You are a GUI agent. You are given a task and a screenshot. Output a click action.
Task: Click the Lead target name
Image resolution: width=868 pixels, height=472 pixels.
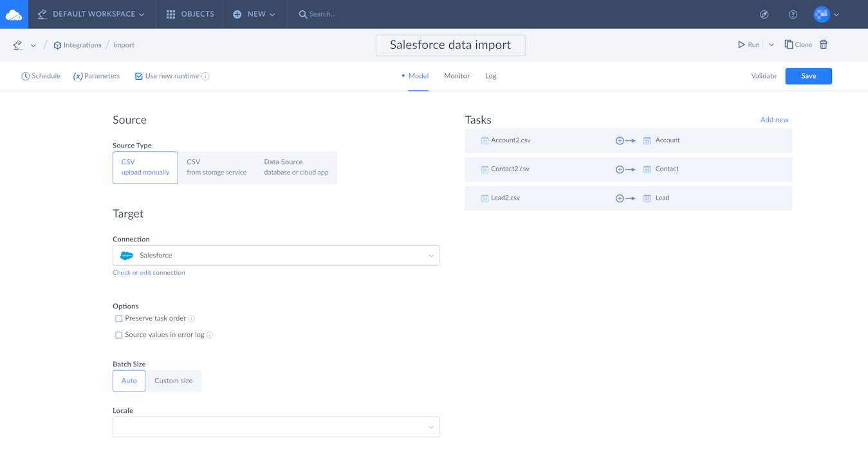[x=662, y=198]
